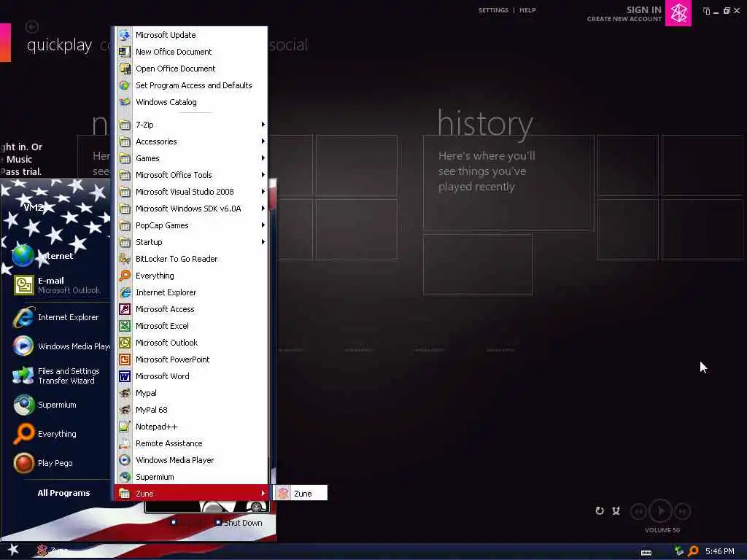This screenshot has width=747, height=560.
Task: Launch Open Office Document entry
Action: point(191,69)
